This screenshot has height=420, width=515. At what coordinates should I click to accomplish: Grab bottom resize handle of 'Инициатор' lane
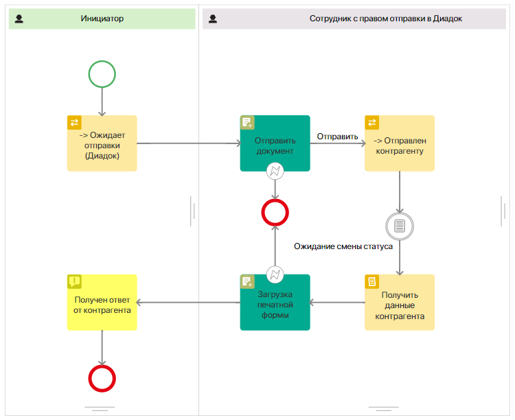click(x=100, y=409)
